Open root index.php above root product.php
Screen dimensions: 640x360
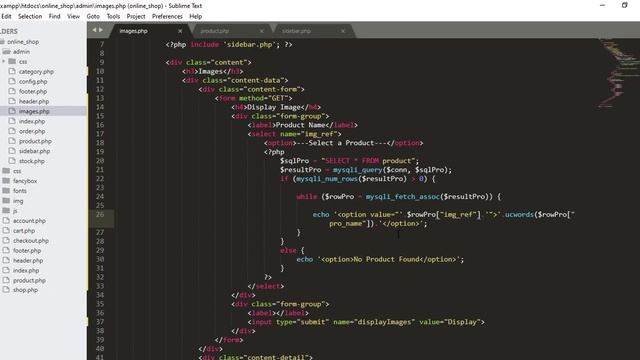26,270
